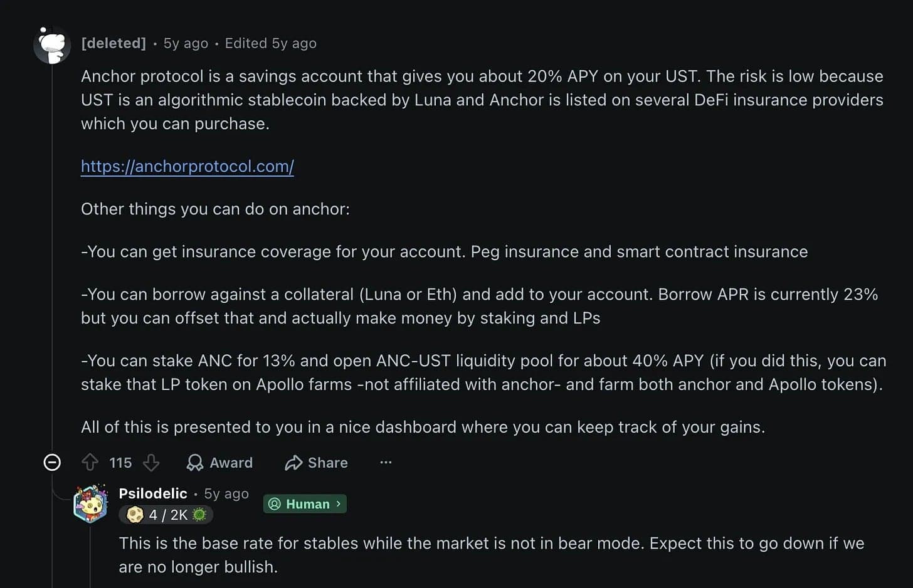Screen dimensions: 913x588
Task: Open Psilodelic's username profile
Action: click(x=153, y=493)
